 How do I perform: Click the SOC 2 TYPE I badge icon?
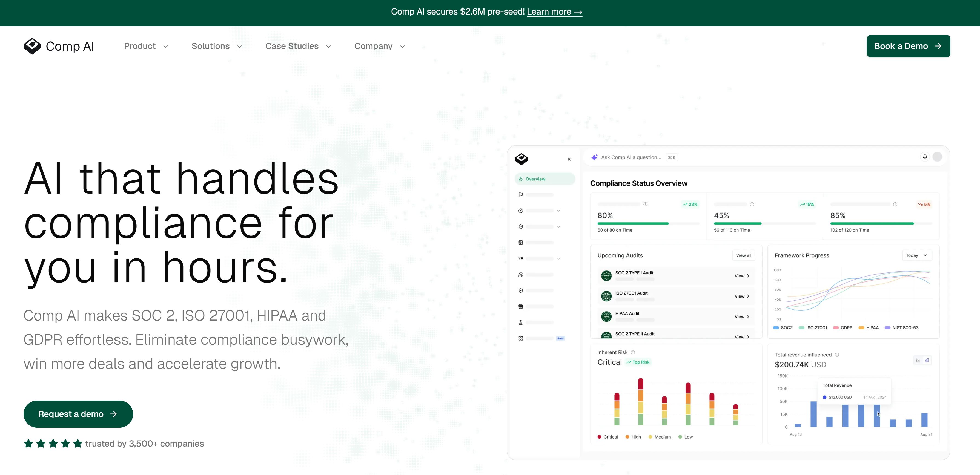click(606, 276)
